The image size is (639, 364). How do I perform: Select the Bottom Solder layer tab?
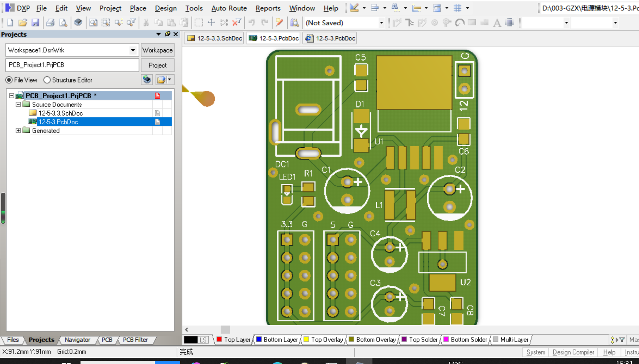pyautogui.click(x=465, y=340)
